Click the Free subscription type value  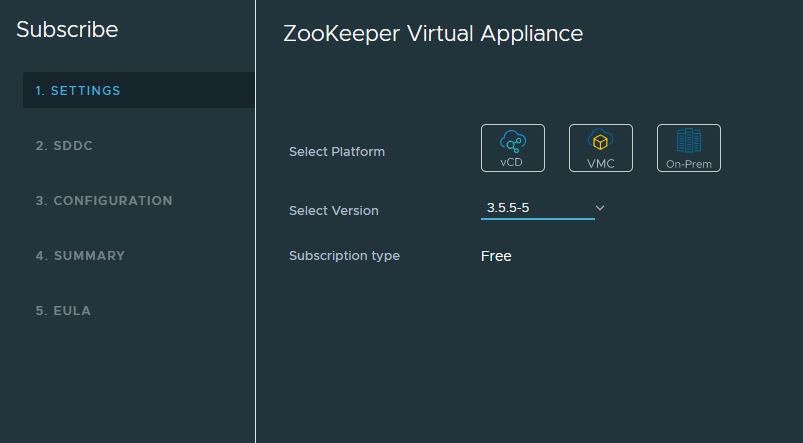(496, 256)
